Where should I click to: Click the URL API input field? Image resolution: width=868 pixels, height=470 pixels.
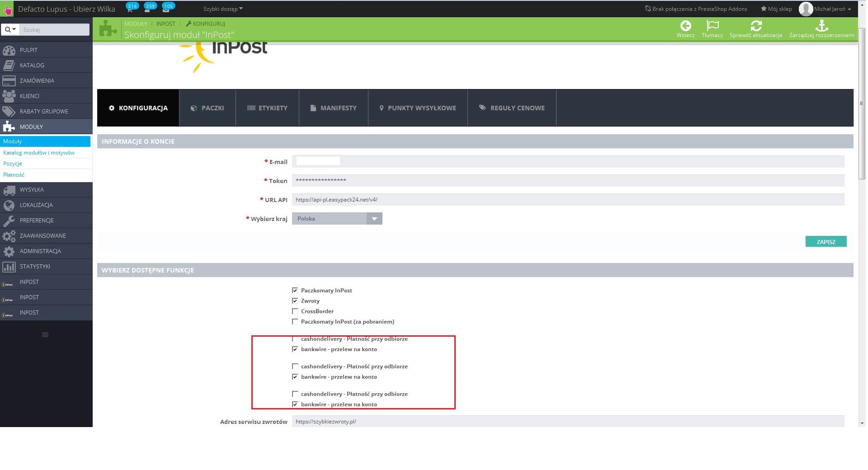(568, 200)
